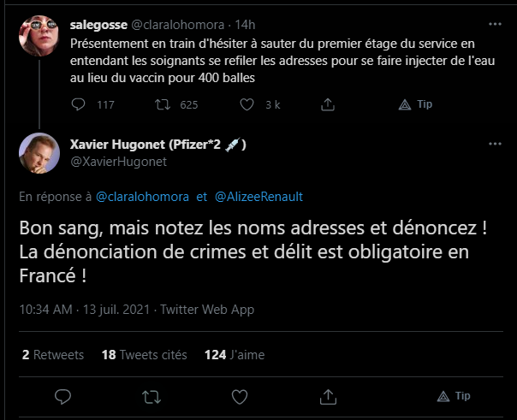Like Xavier Hugonet's tweet

tap(240, 397)
